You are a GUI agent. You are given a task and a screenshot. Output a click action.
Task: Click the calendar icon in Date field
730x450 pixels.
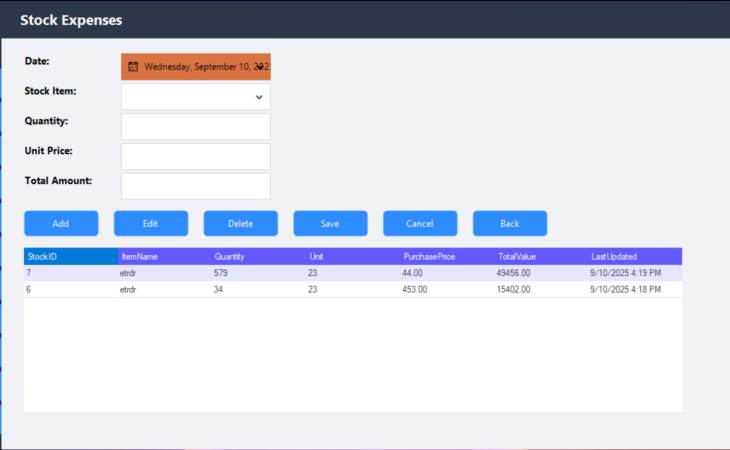pyautogui.click(x=133, y=67)
